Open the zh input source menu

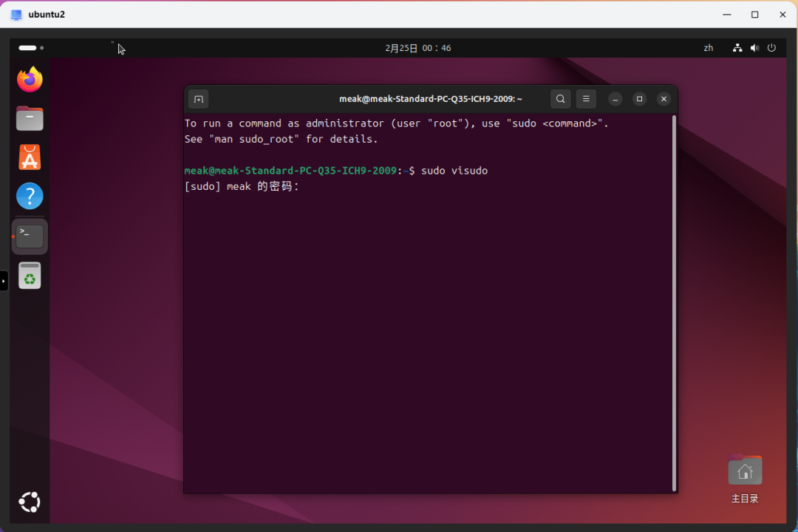pos(709,48)
